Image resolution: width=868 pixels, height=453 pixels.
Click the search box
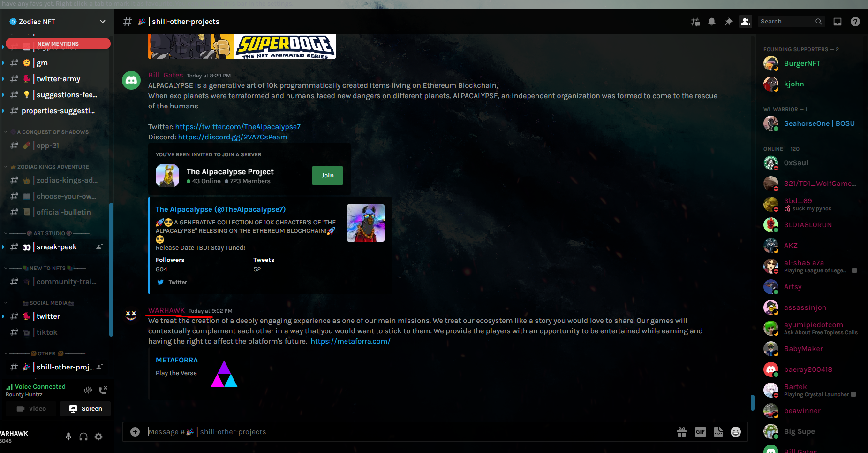pyautogui.click(x=791, y=22)
